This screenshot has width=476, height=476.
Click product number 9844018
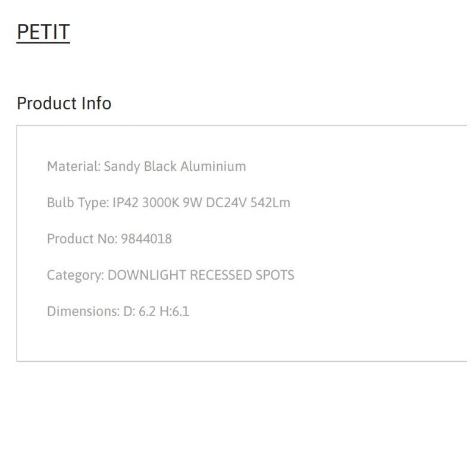pyautogui.click(x=146, y=239)
